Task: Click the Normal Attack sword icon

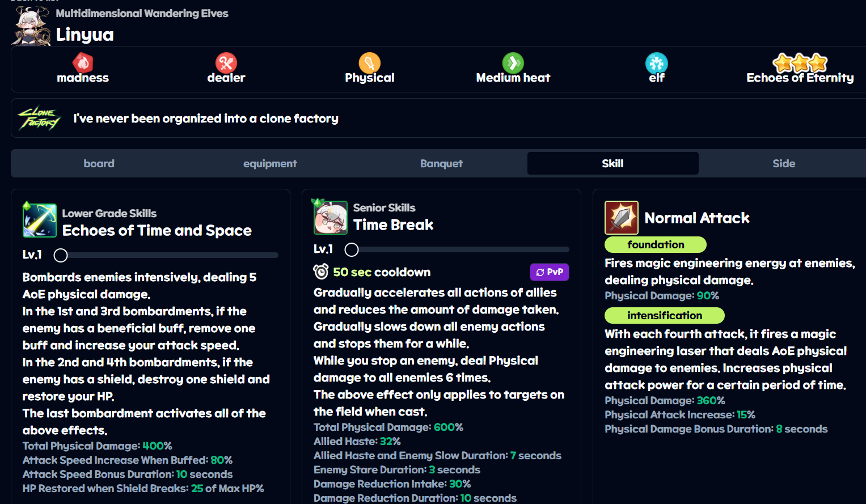Action: (x=622, y=218)
